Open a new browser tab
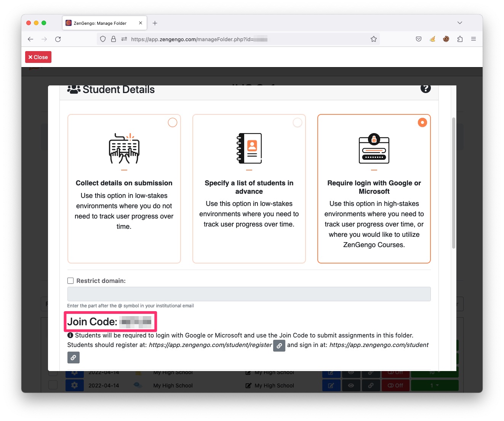This screenshot has width=504, height=421. [155, 23]
